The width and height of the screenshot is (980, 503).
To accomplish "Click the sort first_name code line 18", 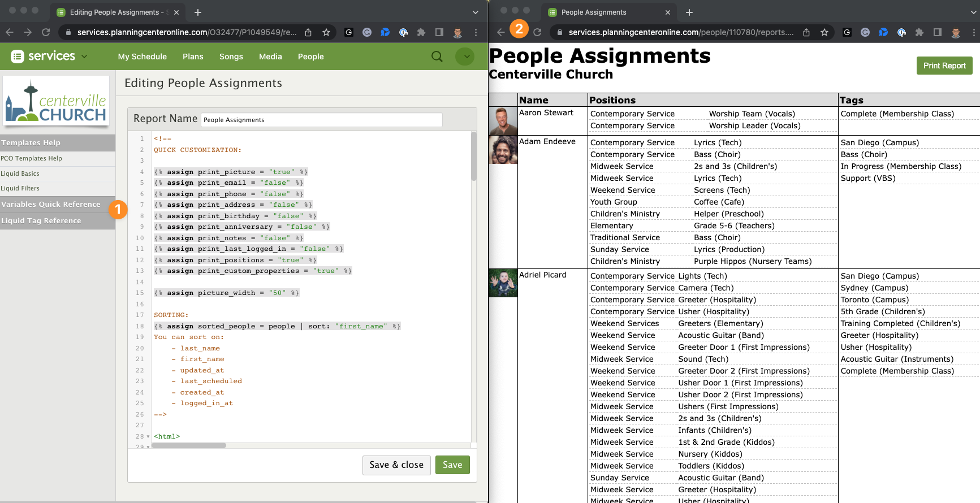I will tap(277, 326).
